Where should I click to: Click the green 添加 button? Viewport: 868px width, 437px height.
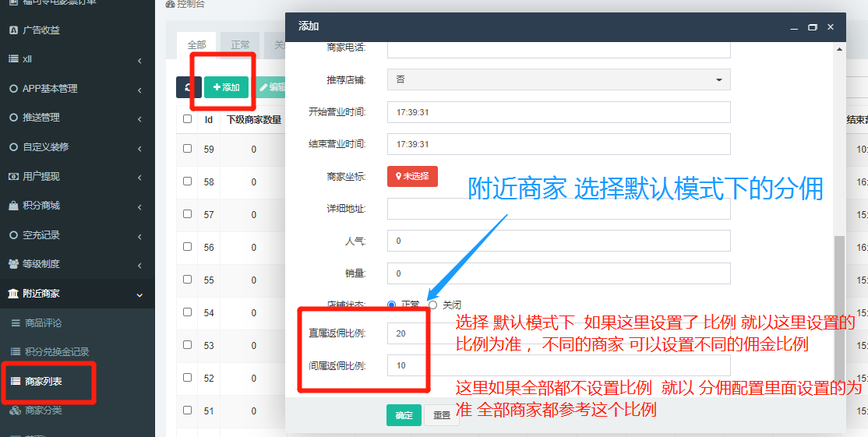tap(226, 87)
